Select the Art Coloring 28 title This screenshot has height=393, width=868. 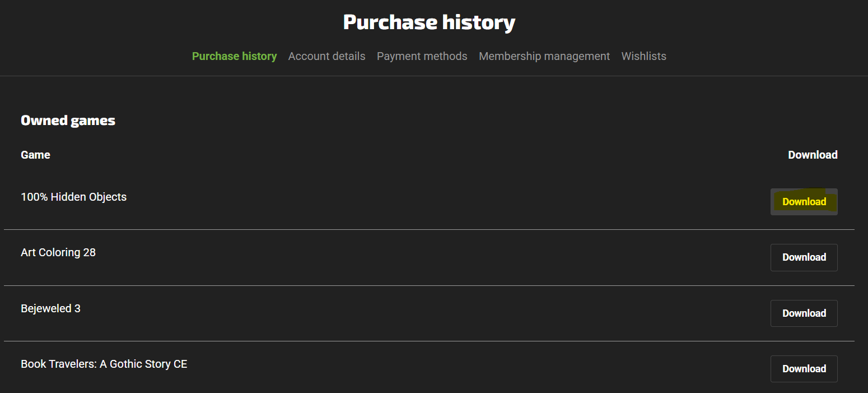click(58, 252)
